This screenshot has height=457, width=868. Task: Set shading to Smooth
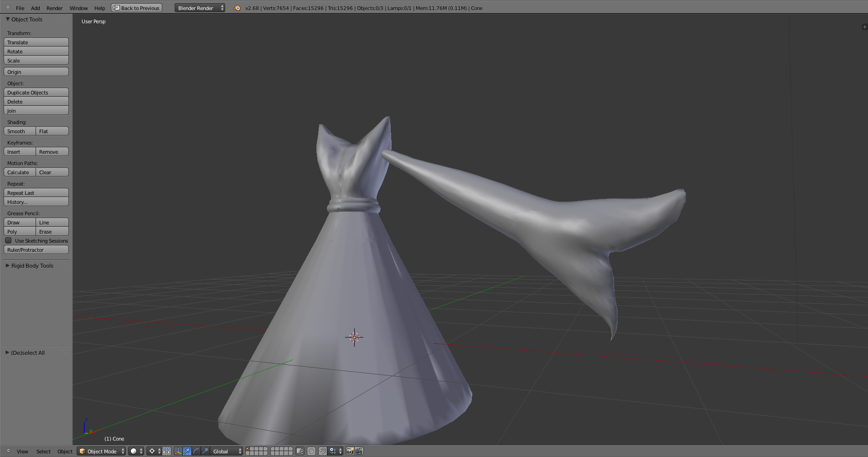tap(20, 131)
